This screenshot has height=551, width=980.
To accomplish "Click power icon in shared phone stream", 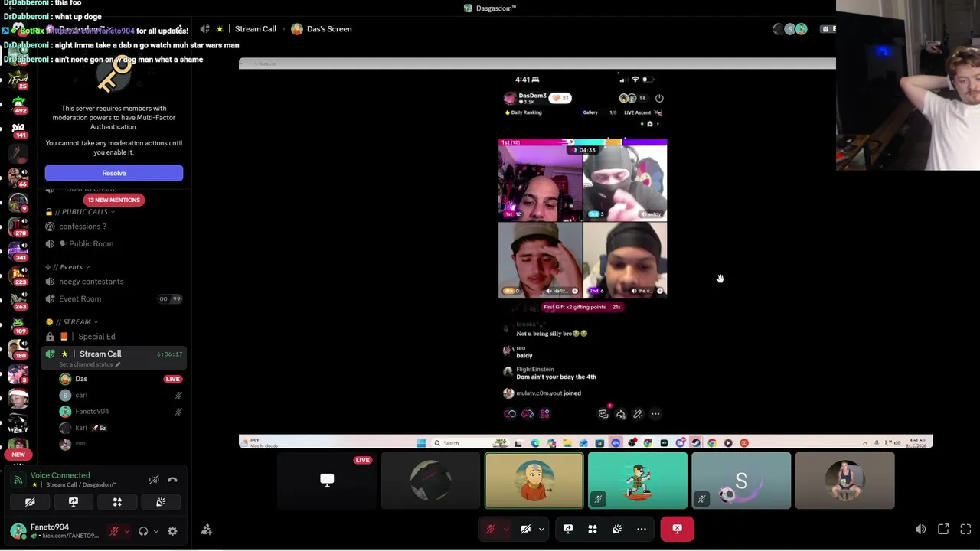I will 659,98.
